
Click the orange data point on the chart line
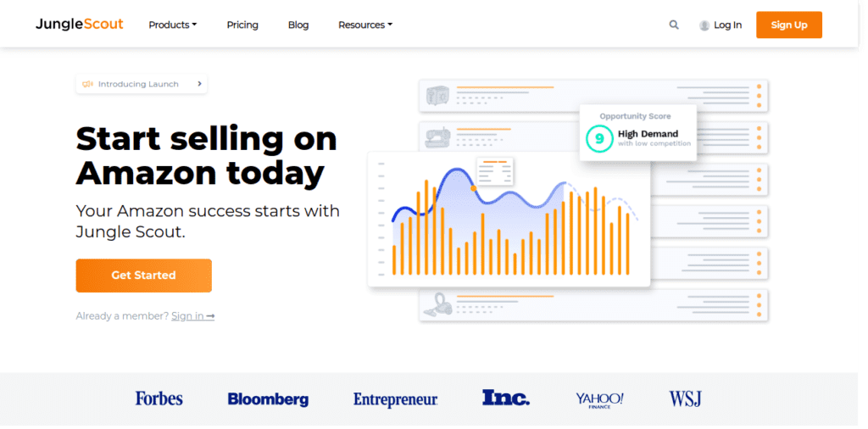[474, 188]
